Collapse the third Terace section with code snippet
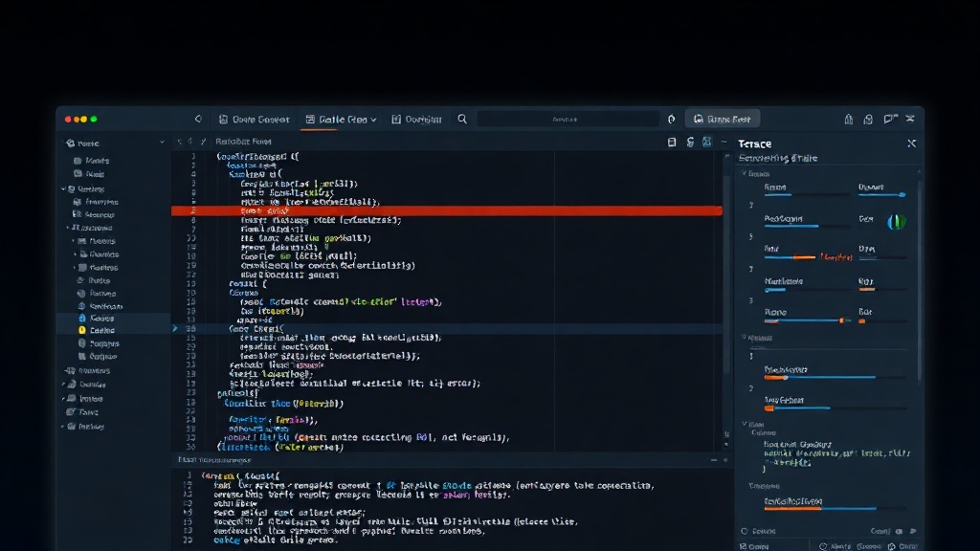Screen dimensions: 980x551 [744, 424]
